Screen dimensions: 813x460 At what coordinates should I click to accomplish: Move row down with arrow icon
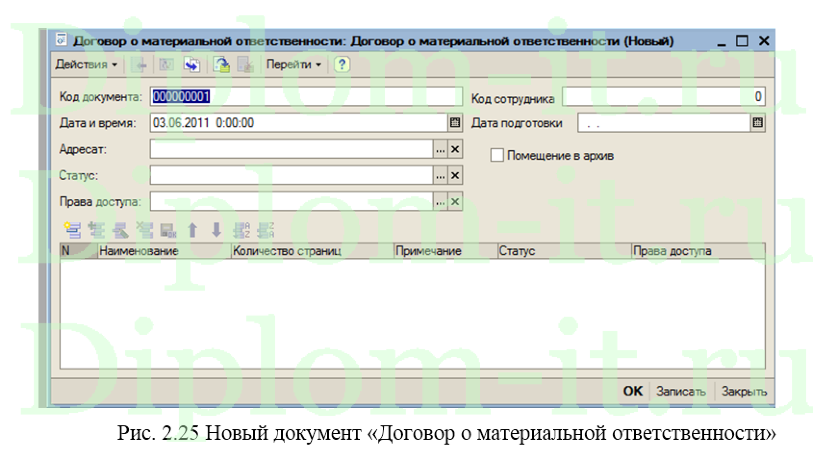tap(216, 230)
